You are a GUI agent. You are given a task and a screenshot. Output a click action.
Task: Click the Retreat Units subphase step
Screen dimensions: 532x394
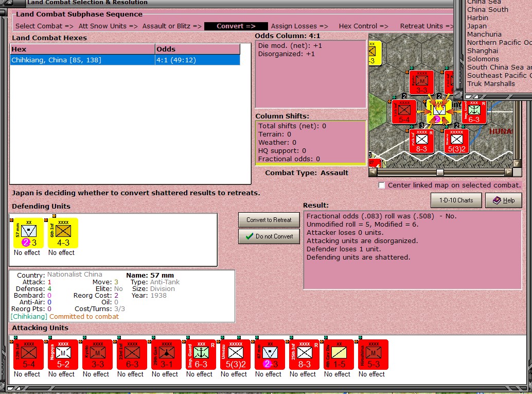point(427,26)
